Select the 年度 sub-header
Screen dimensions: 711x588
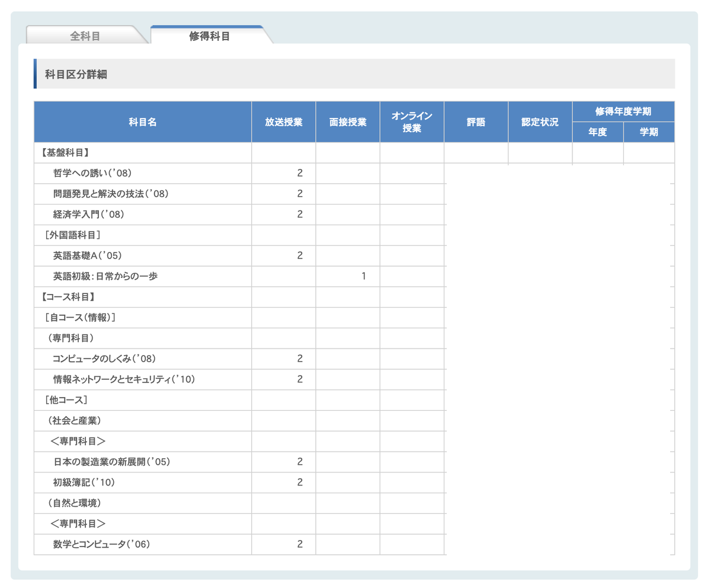pyautogui.click(x=598, y=132)
